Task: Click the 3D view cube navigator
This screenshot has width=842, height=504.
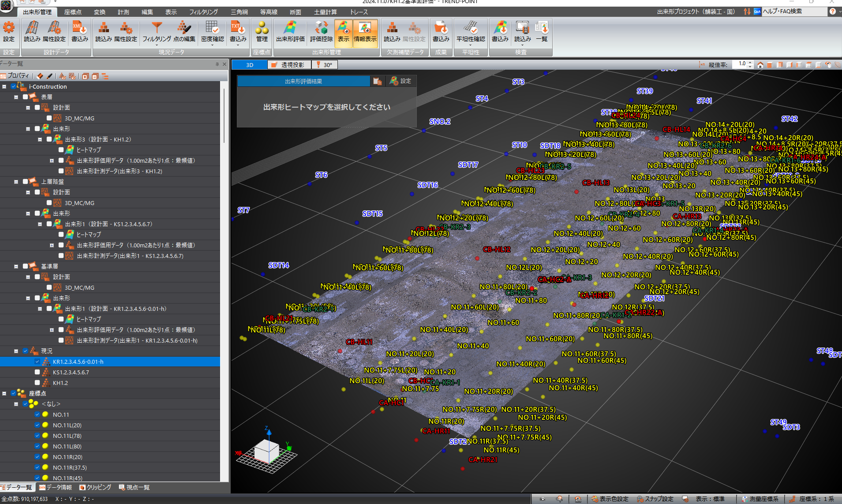Action: coord(267,450)
